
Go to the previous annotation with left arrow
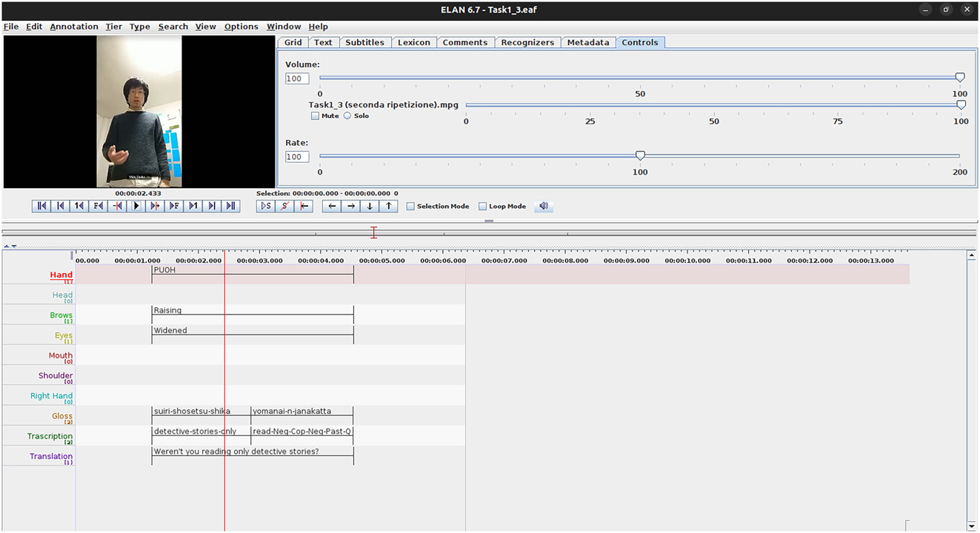[332, 207]
